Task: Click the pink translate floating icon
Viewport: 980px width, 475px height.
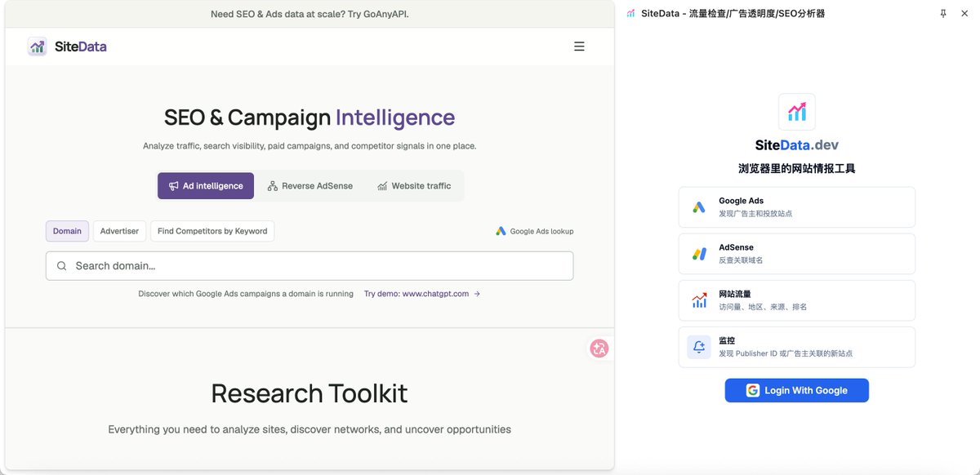Action: click(x=599, y=348)
